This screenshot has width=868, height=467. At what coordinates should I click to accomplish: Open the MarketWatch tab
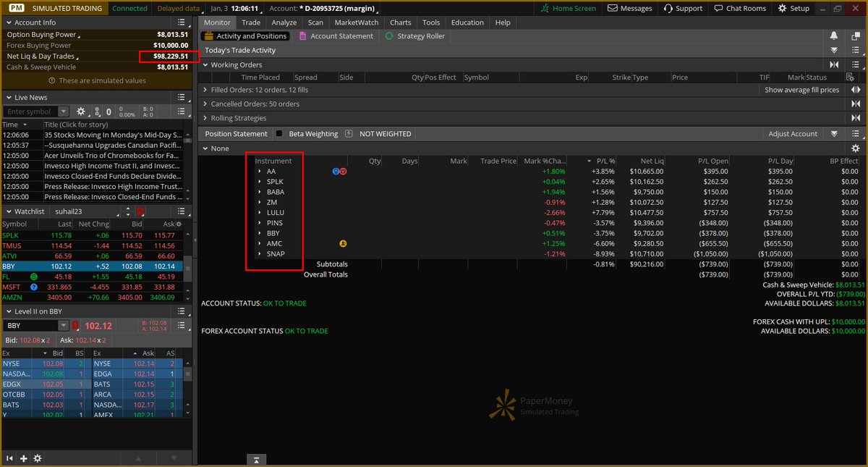point(356,22)
